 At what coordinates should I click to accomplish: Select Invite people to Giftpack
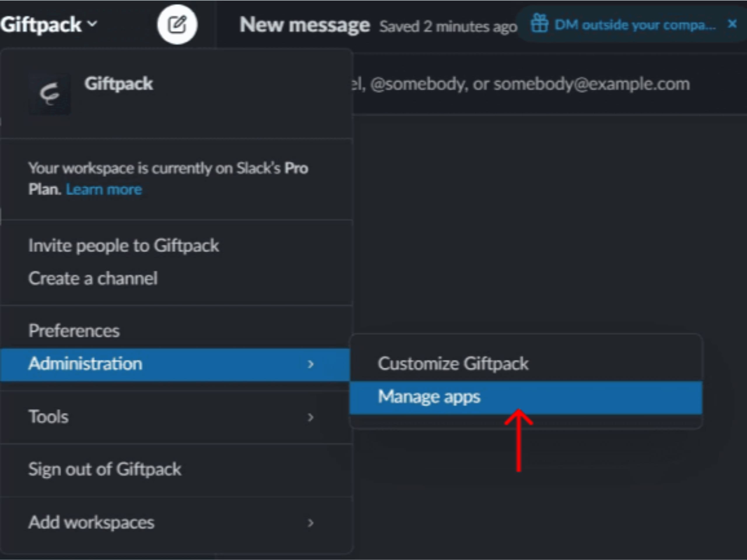click(x=176, y=245)
